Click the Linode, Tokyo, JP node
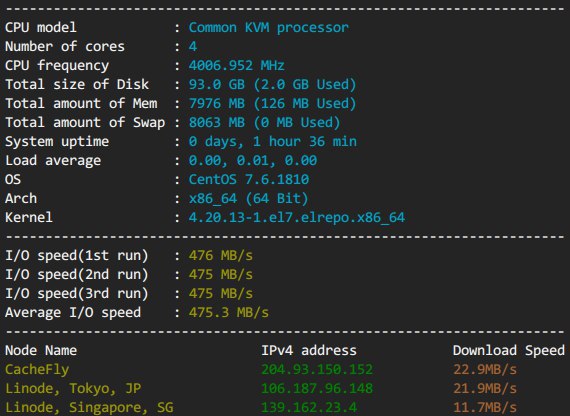The height and width of the screenshot is (416, 570). tap(73, 389)
